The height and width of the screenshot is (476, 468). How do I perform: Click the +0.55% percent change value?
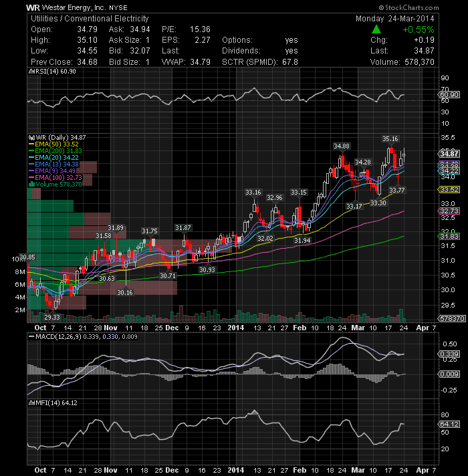[x=419, y=29]
